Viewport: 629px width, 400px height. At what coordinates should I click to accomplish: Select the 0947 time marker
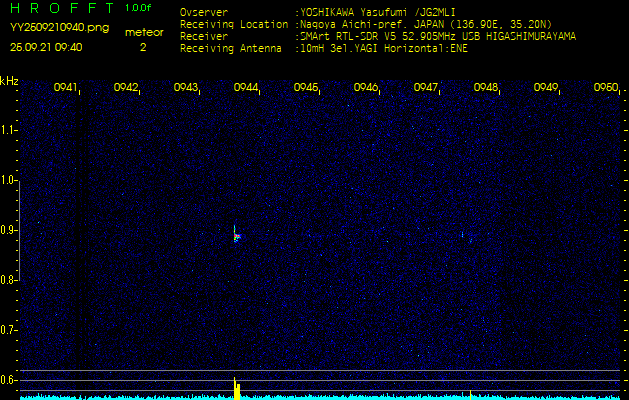426,88
